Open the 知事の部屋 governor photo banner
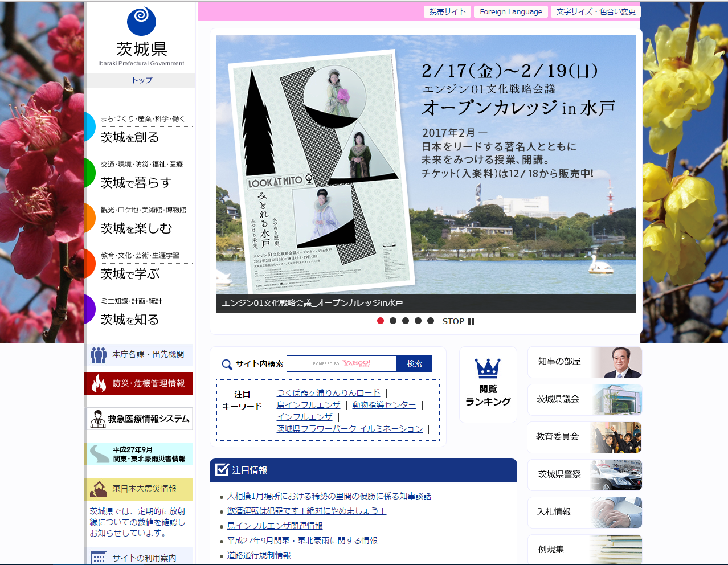Screen dimensions: 728x565 [584, 362]
